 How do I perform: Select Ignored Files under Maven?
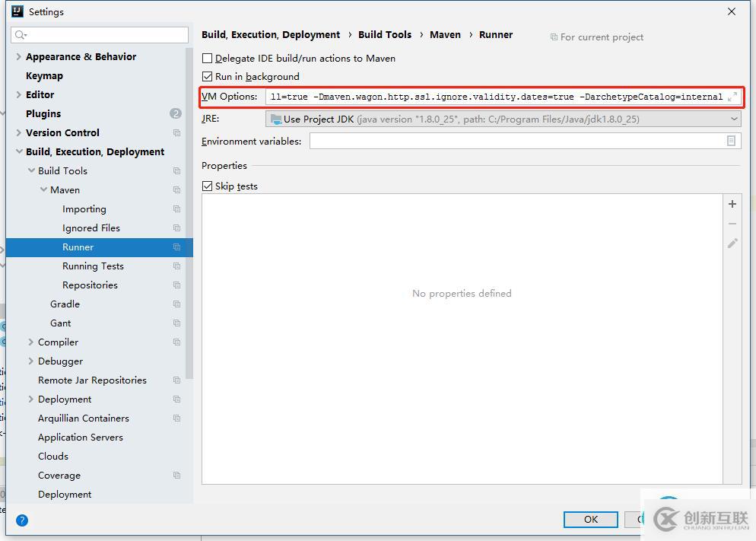tap(91, 228)
